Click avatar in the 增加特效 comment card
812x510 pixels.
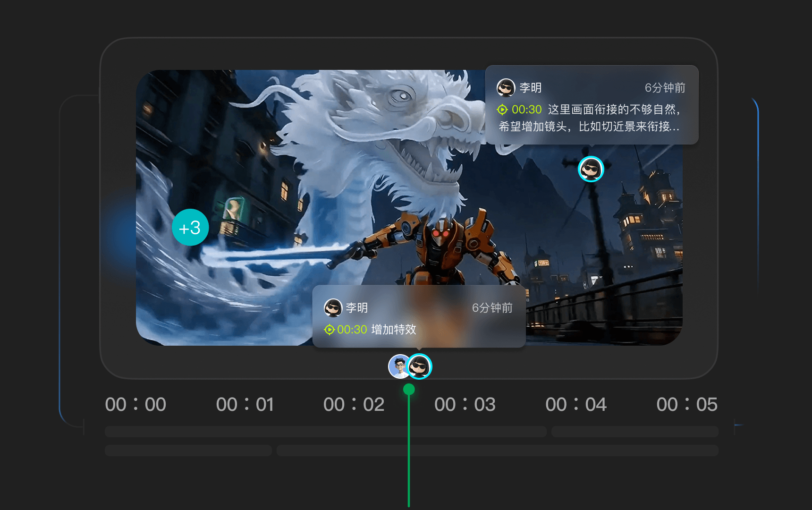(x=333, y=308)
